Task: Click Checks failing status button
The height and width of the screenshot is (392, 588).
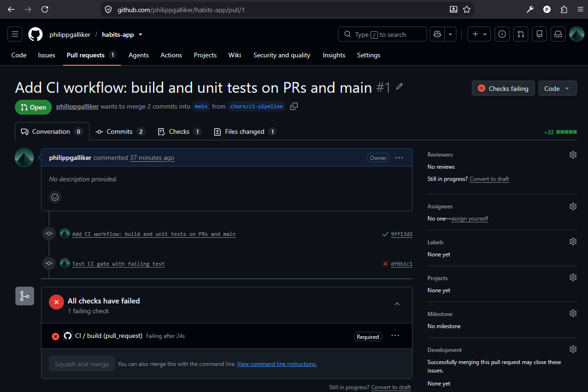Action: tap(503, 89)
